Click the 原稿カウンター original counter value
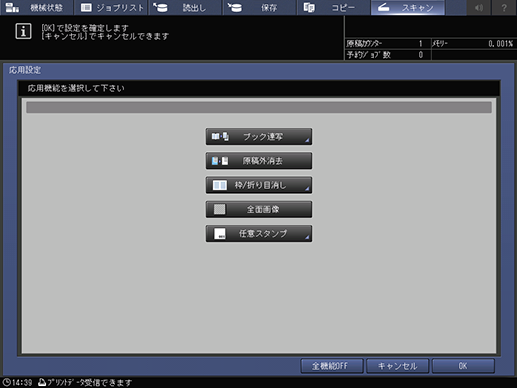 (x=421, y=44)
